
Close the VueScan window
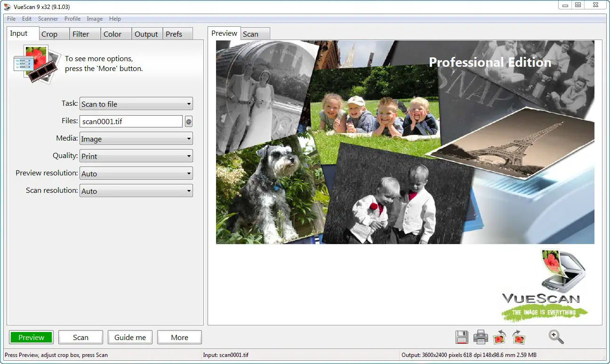click(x=595, y=5)
